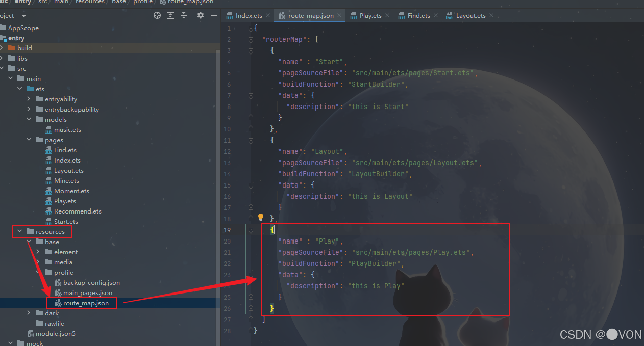Image resolution: width=644 pixels, height=346 pixels.
Task: Click the Expand All icon in Project panel
Action: click(170, 15)
